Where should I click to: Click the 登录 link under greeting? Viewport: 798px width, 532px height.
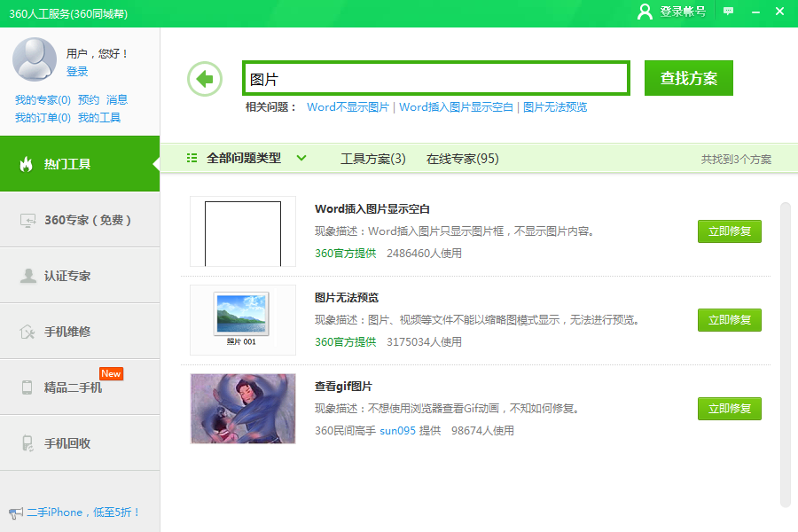[77, 72]
